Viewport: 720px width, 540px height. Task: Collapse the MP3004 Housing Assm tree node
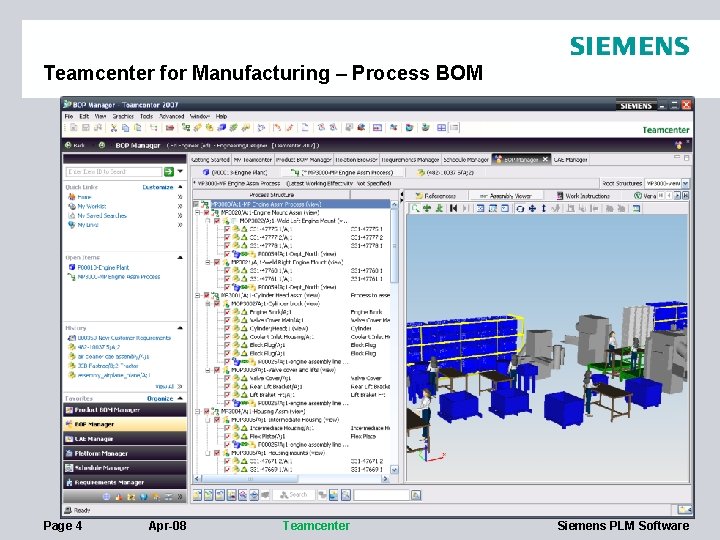click(197, 411)
